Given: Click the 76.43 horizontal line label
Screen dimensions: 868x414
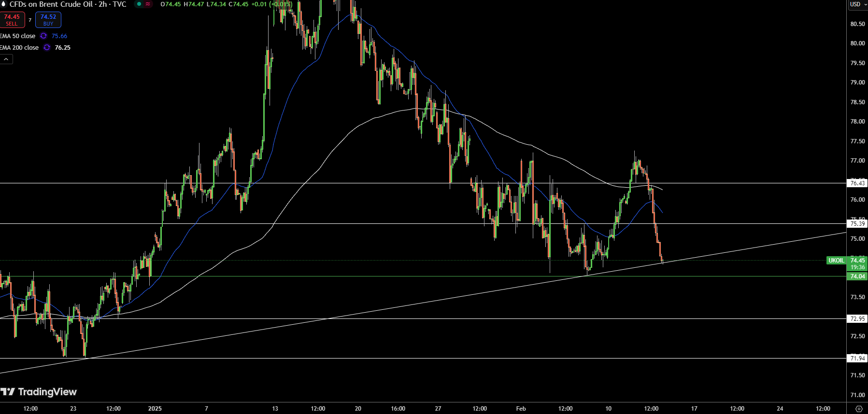Looking at the screenshot, I should click(857, 183).
